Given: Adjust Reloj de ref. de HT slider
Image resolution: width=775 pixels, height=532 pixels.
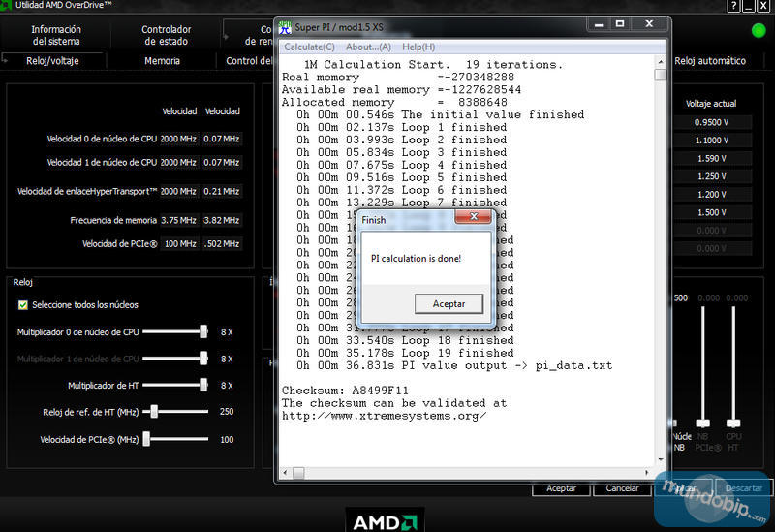Looking at the screenshot, I should (x=154, y=412).
